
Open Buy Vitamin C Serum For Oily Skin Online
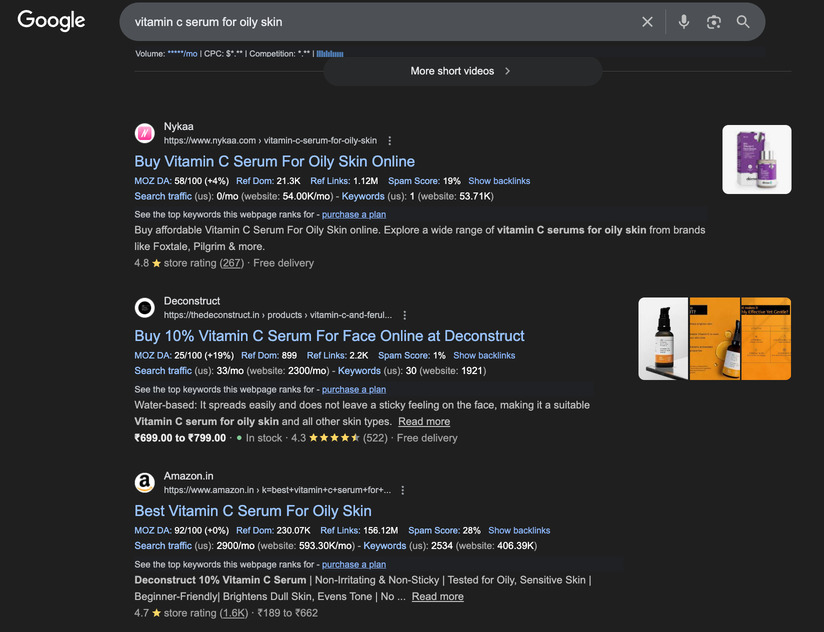tap(274, 161)
